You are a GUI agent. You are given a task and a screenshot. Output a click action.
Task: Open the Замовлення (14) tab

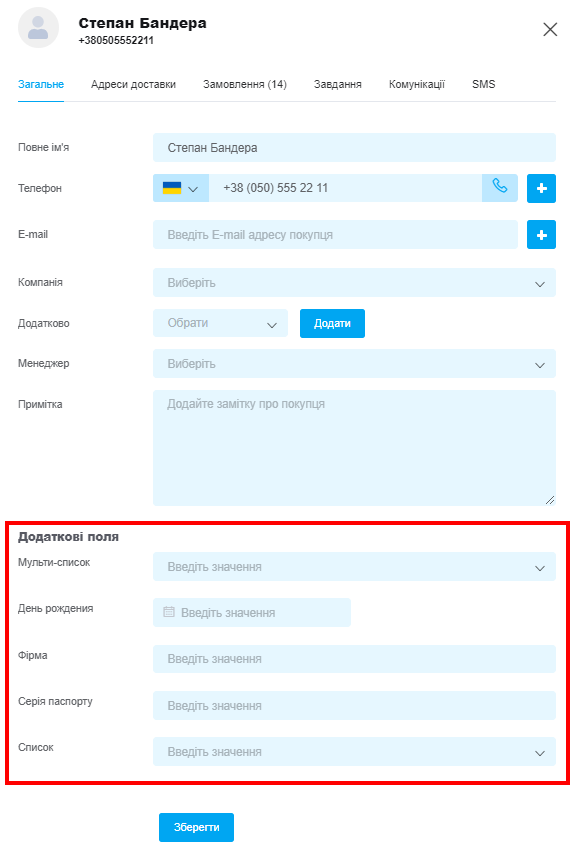[245, 84]
